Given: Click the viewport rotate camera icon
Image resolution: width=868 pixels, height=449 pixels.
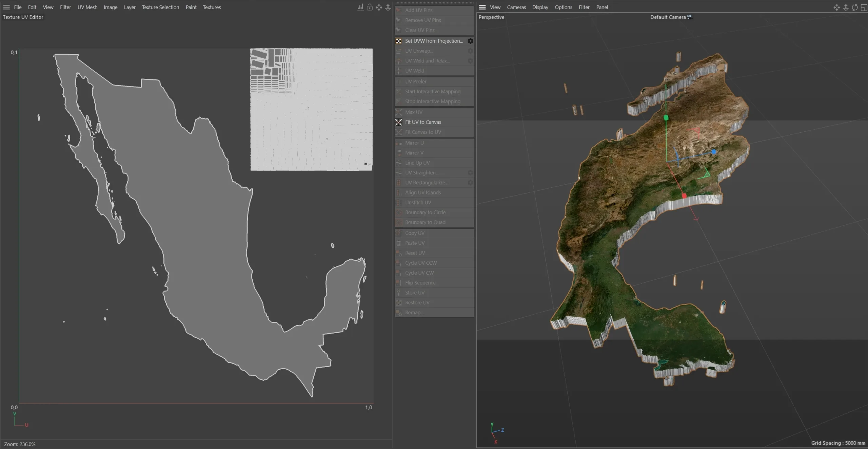Looking at the screenshot, I should [855, 7].
